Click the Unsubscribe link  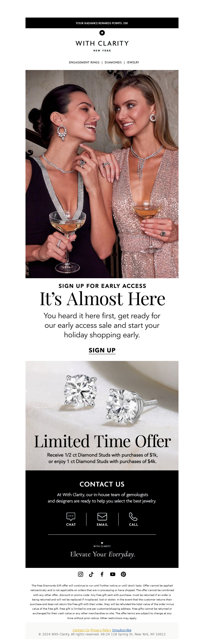tap(122, 630)
